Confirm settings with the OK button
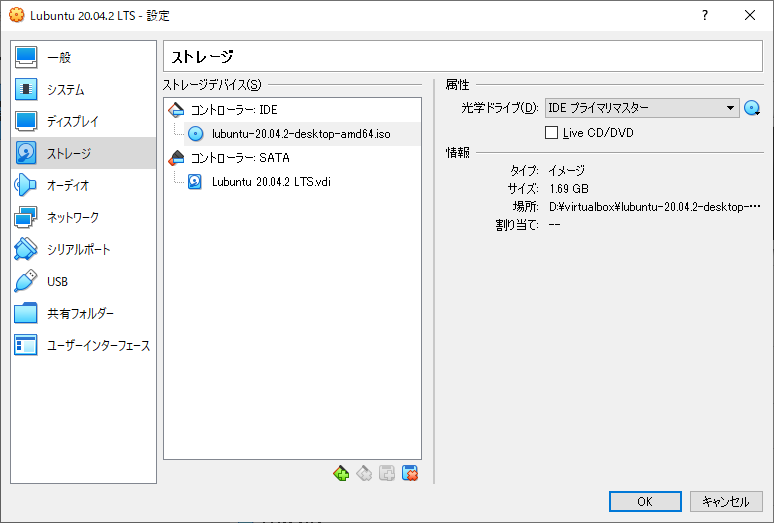 [x=645, y=501]
